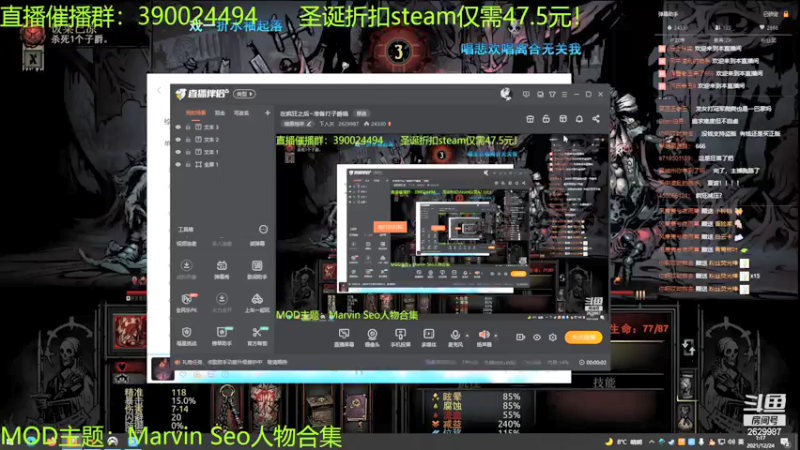The image size is (800, 450).
Task: Hide the 全屏 1 source layer
Action: pos(178,164)
